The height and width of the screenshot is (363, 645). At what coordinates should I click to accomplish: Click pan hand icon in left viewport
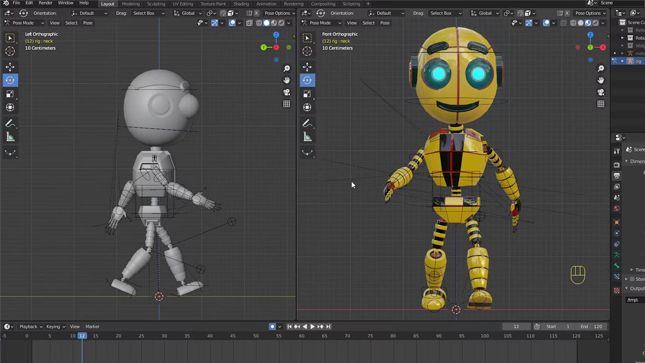tap(287, 80)
